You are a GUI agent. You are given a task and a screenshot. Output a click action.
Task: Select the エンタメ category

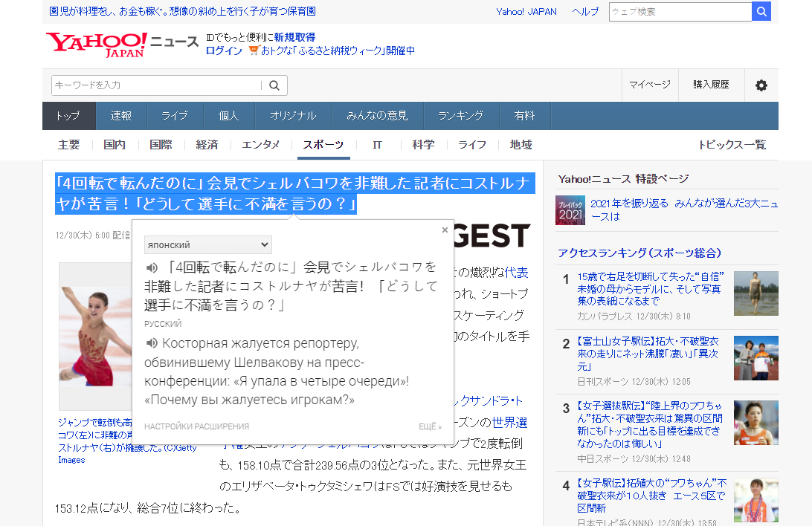tap(260, 145)
